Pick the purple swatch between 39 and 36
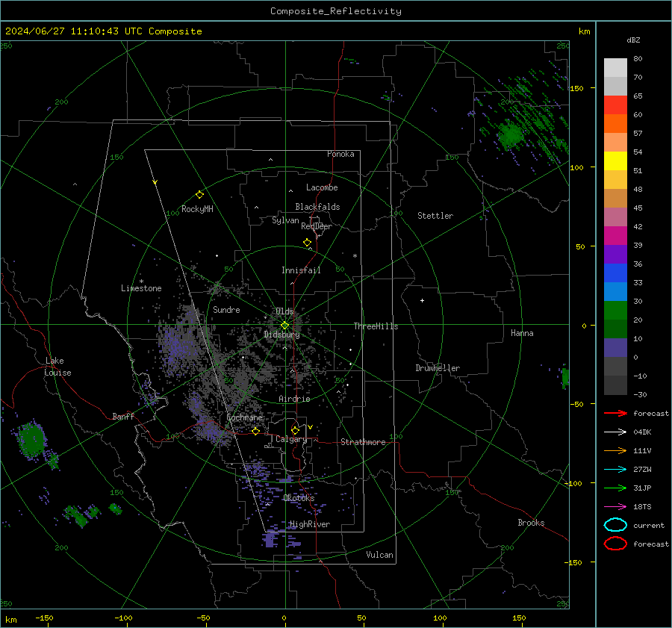Image resolution: width=672 pixels, height=628 pixels. click(x=615, y=255)
